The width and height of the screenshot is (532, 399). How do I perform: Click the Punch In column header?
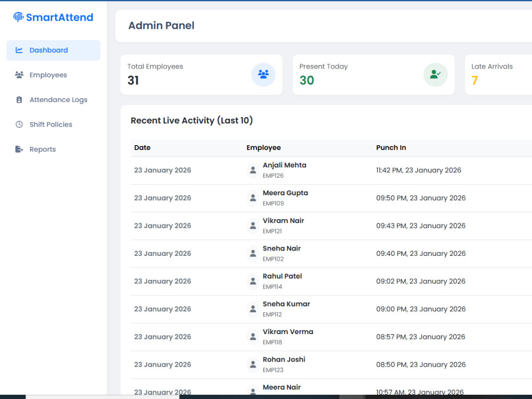(x=391, y=147)
